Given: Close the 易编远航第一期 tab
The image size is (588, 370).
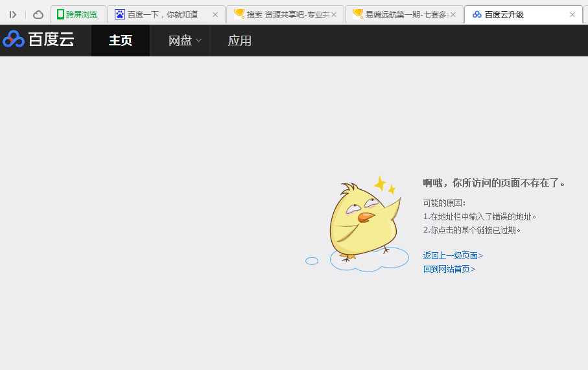Looking at the screenshot, I should click(x=453, y=15).
